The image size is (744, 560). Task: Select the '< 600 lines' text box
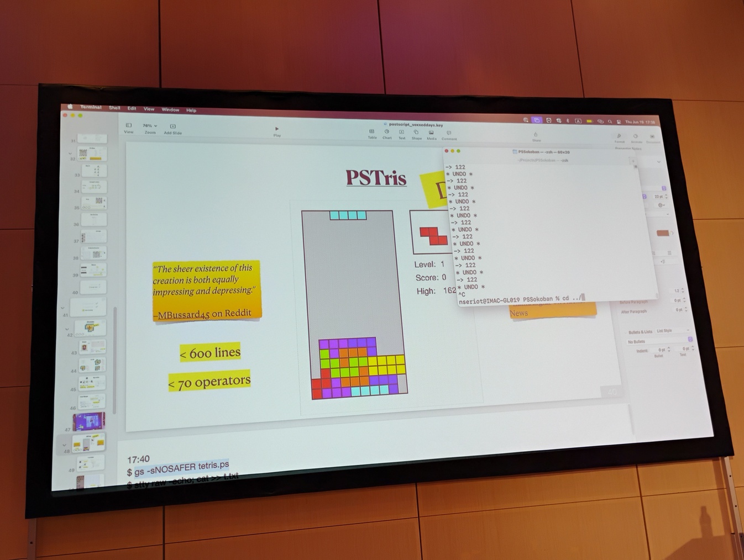[210, 352]
